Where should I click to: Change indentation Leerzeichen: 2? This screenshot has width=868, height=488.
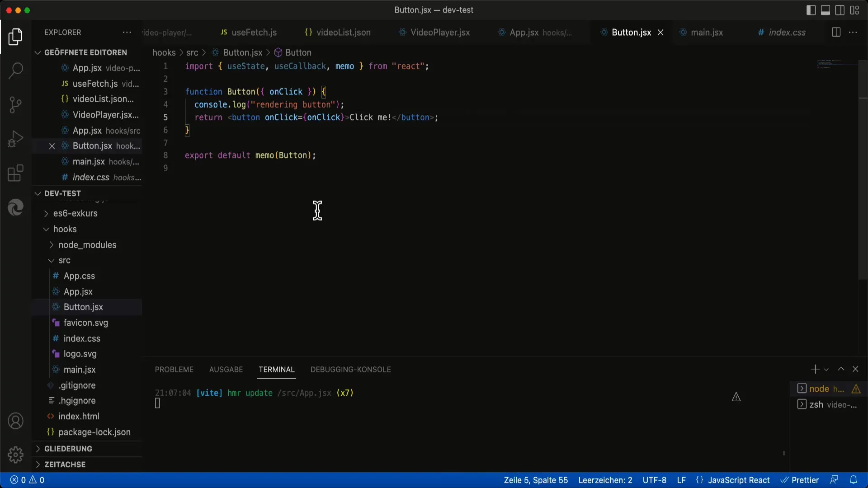coord(605,480)
